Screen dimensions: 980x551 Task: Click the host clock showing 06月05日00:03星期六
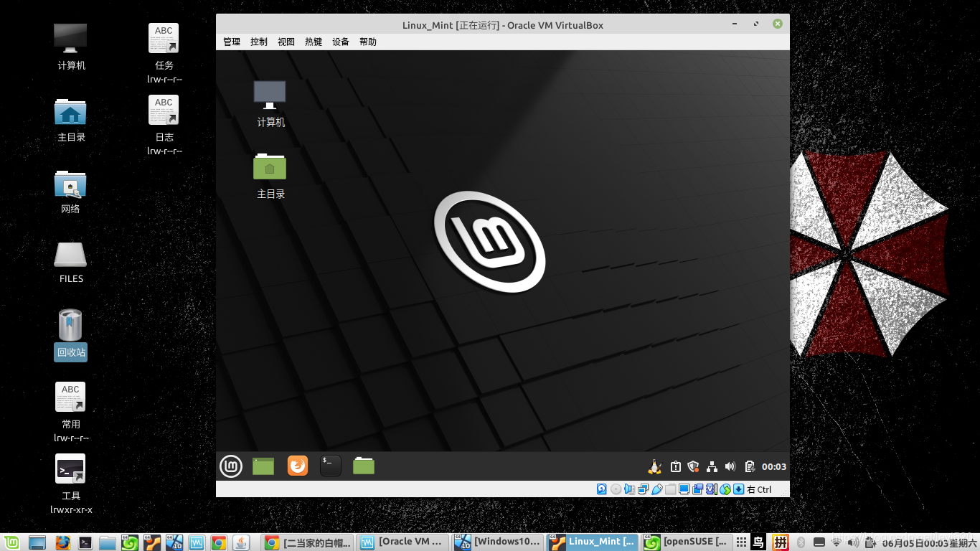(928, 542)
